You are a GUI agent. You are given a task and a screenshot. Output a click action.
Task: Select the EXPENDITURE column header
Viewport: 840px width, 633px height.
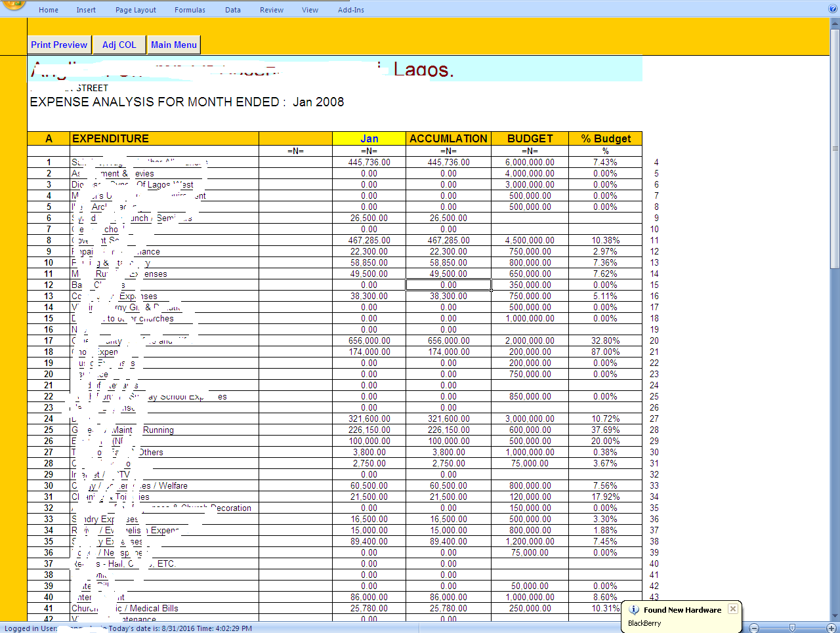(x=165, y=138)
